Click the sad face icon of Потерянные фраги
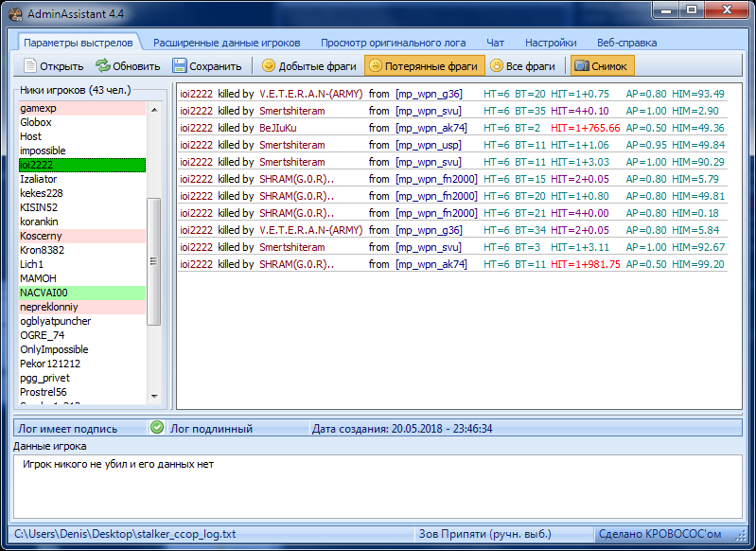The width and height of the screenshot is (756, 551). pyautogui.click(x=375, y=65)
